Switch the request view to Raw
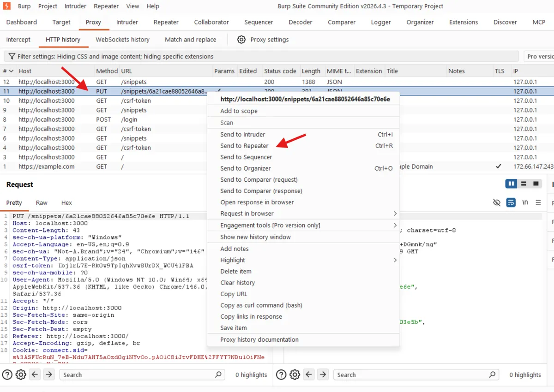 point(42,202)
